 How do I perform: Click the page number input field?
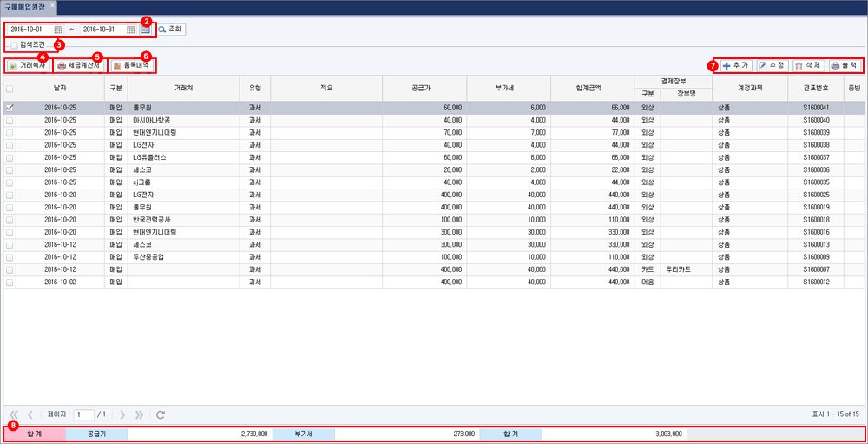point(83,414)
